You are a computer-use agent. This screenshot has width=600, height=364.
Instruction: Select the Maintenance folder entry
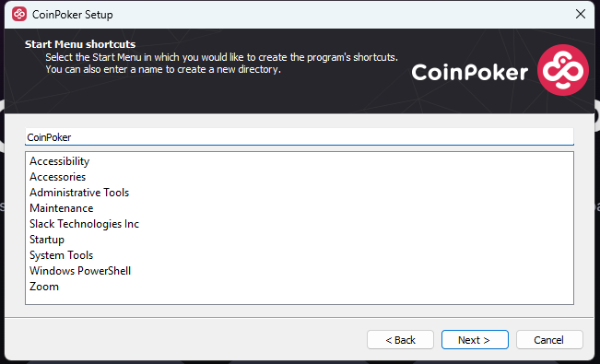pos(61,208)
